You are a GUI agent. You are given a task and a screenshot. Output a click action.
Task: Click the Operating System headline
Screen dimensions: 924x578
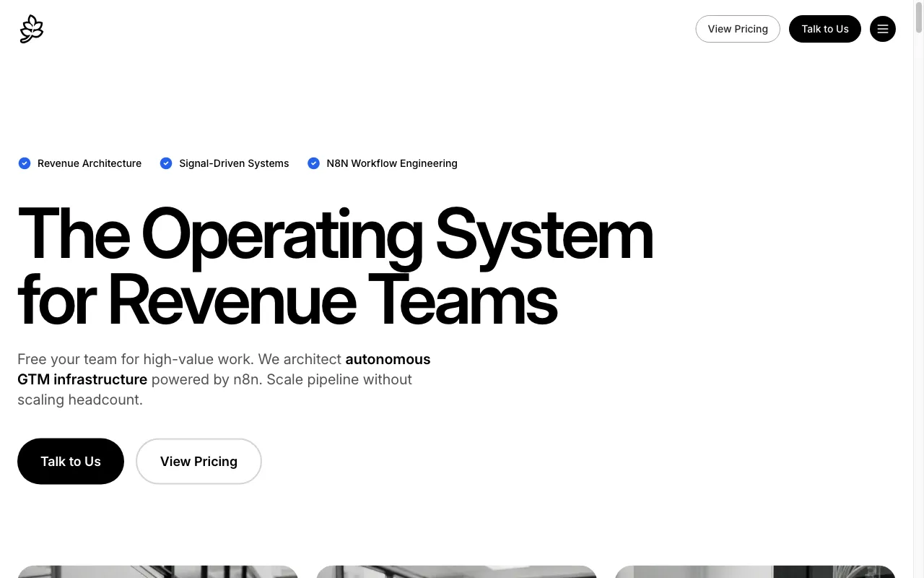tap(335, 266)
